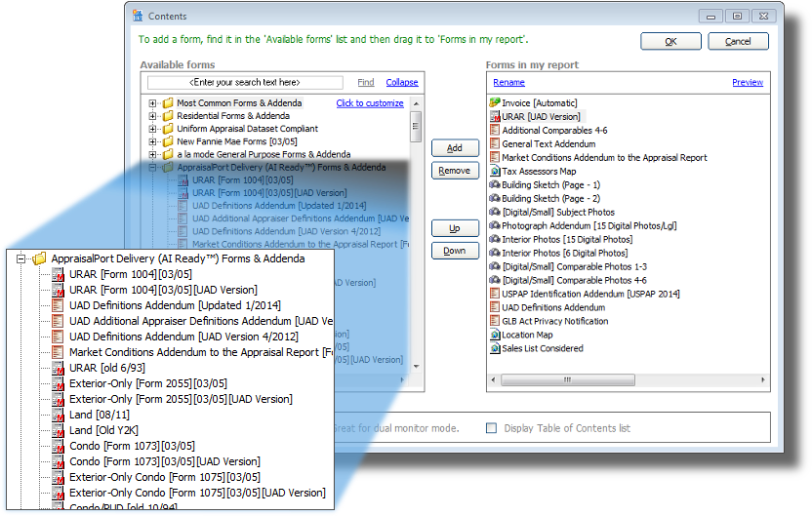
Task: Select Market Conditions Addendum to the Appraisal Report in report list
Action: (604, 157)
